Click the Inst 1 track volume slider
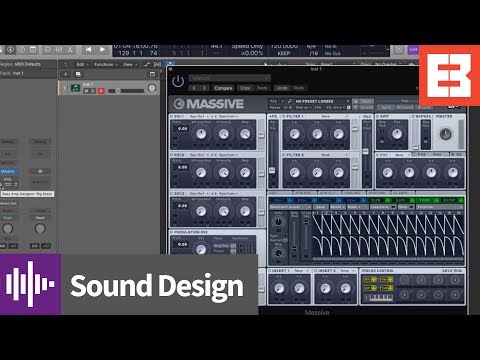 (126, 91)
